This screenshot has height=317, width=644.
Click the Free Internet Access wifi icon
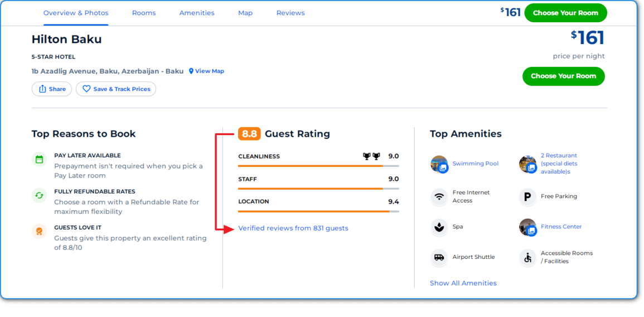pos(439,196)
